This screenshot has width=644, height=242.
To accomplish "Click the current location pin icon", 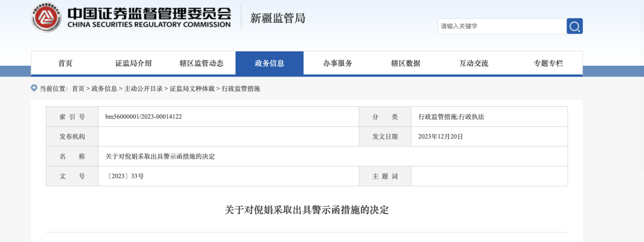I will coord(34,88).
